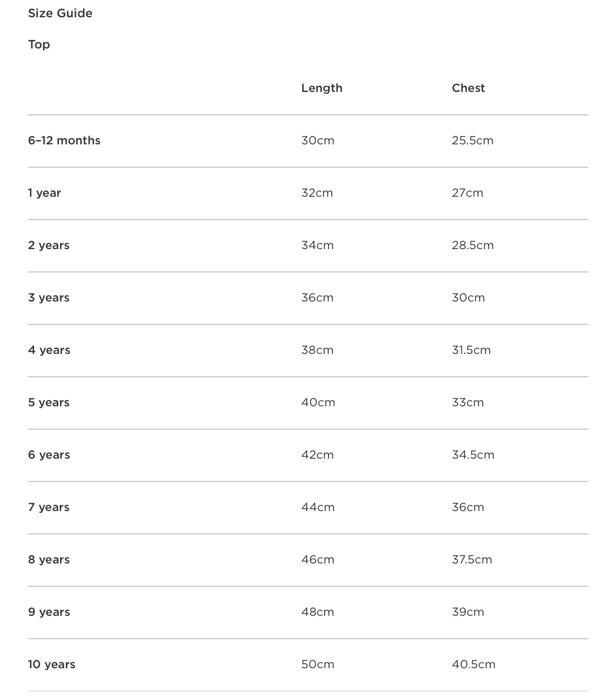Select the 5 years row label

coord(49,402)
